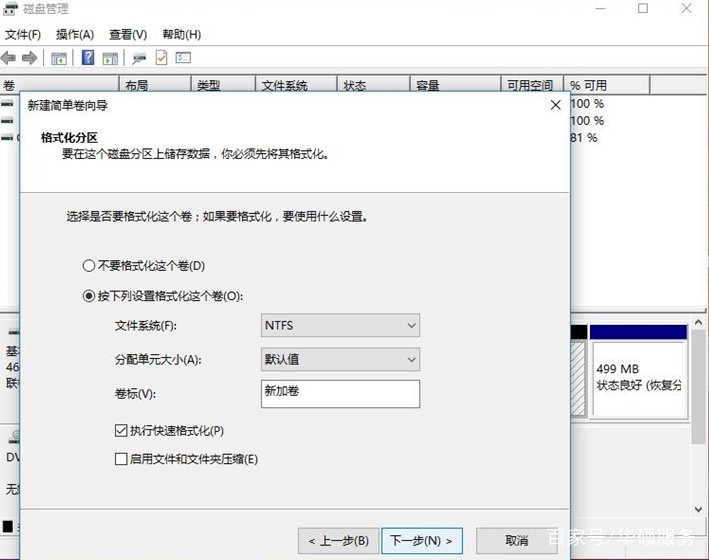The width and height of the screenshot is (709, 560).
Task: Click the scroll down arrow in disk pane
Action: click(x=699, y=509)
